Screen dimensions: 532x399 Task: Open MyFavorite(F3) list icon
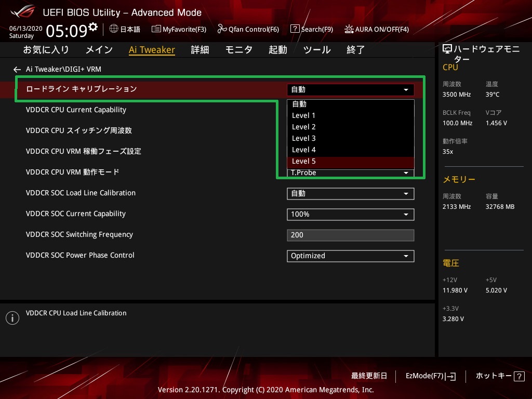[x=156, y=29]
